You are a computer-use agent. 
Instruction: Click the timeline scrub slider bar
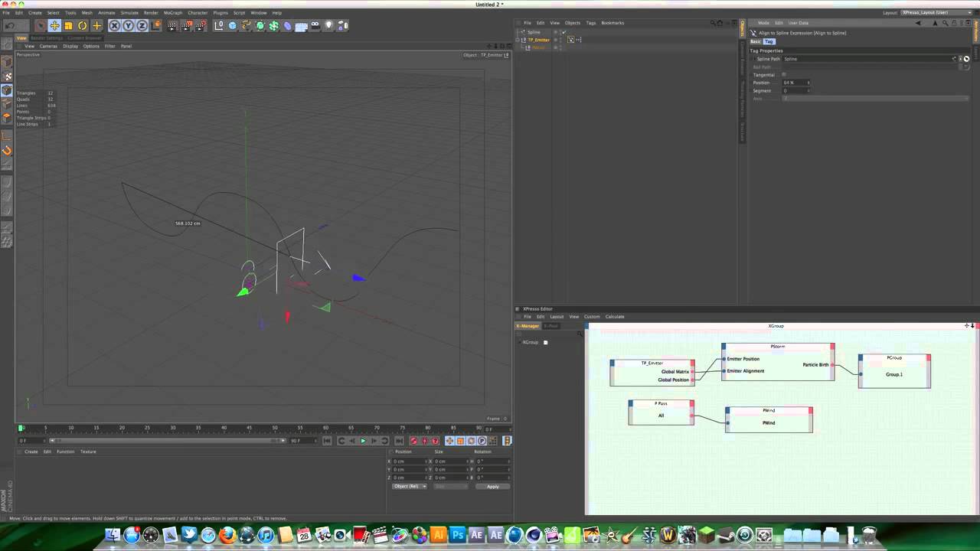(x=168, y=441)
